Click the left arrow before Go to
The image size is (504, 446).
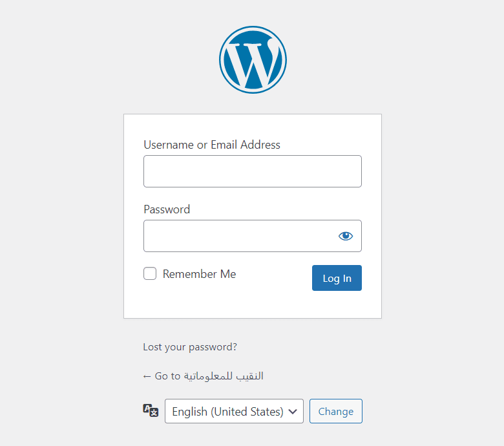coord(147,376)
